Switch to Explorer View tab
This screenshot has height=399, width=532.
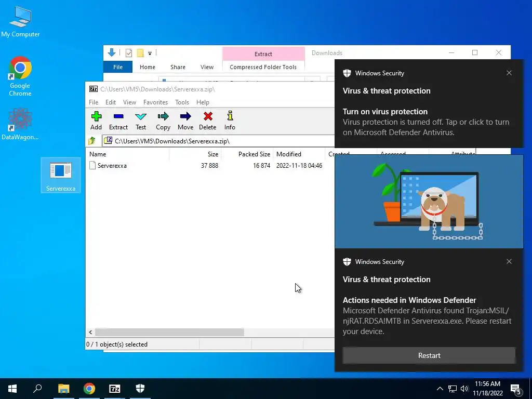pos(207,67)
